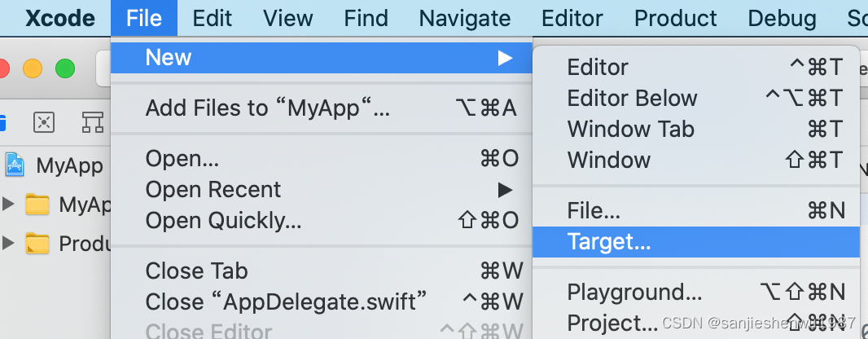Open the Navigate menu

pos(464,18)
